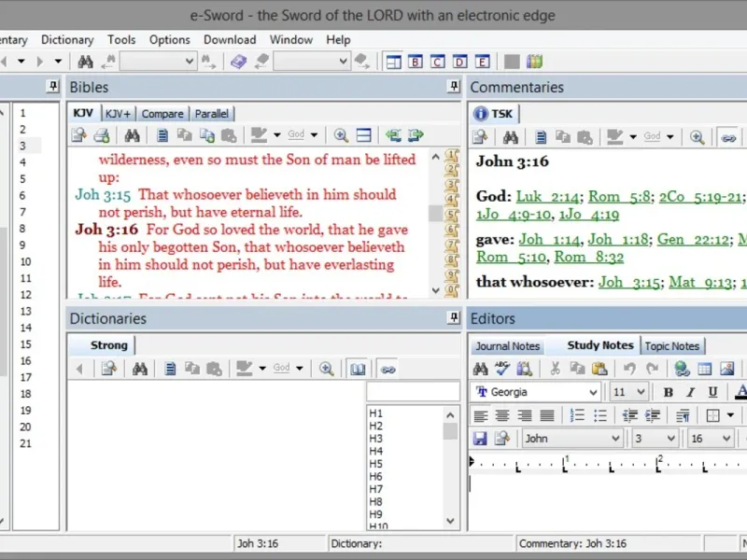Click the green right-arrow sync icon in Bibles
747x560 pixels.
tap(416, 135)
